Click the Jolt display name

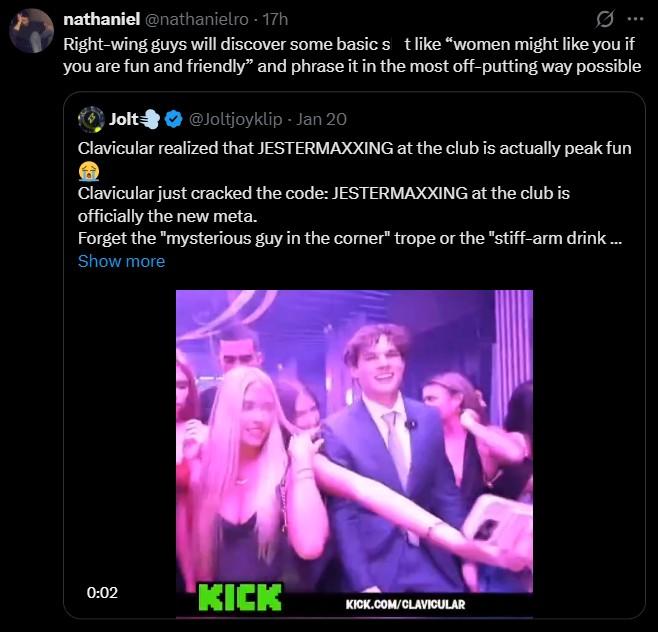(x=123, y=119)
